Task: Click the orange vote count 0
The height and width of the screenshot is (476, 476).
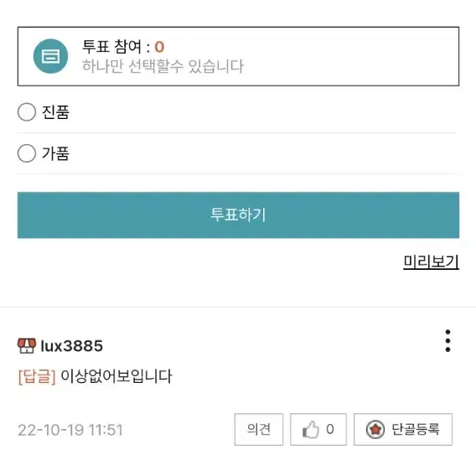Action: click(159, 47)
